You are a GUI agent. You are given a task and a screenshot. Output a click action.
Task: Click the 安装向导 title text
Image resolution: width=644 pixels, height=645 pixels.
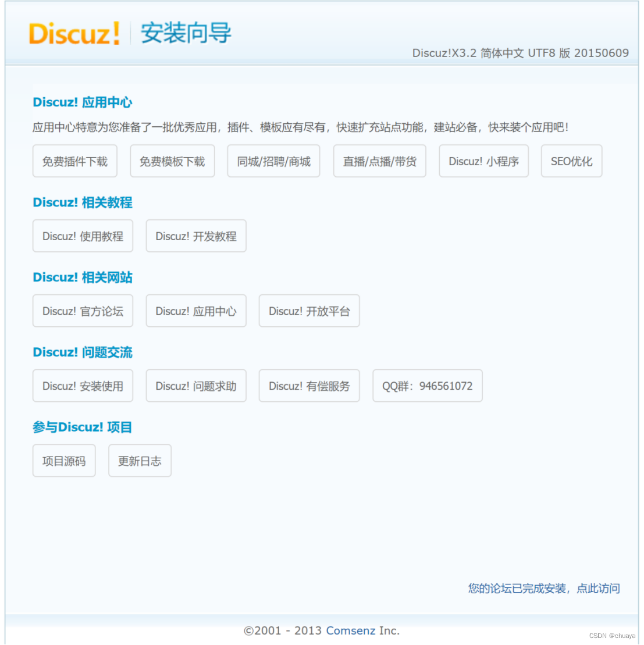[186, 33]
